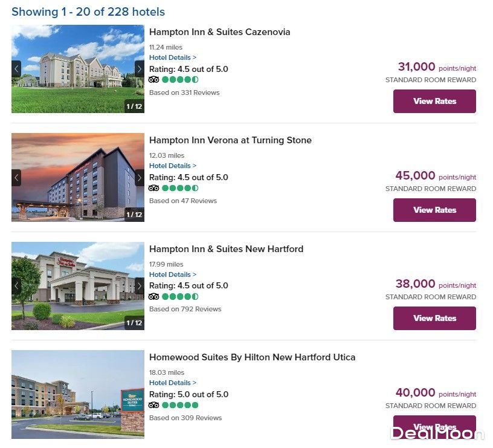This screenshot has width=493, height=448.
Task: Go to previous Hampton Inn Verona photo
Action: click(x=16, y=178)
